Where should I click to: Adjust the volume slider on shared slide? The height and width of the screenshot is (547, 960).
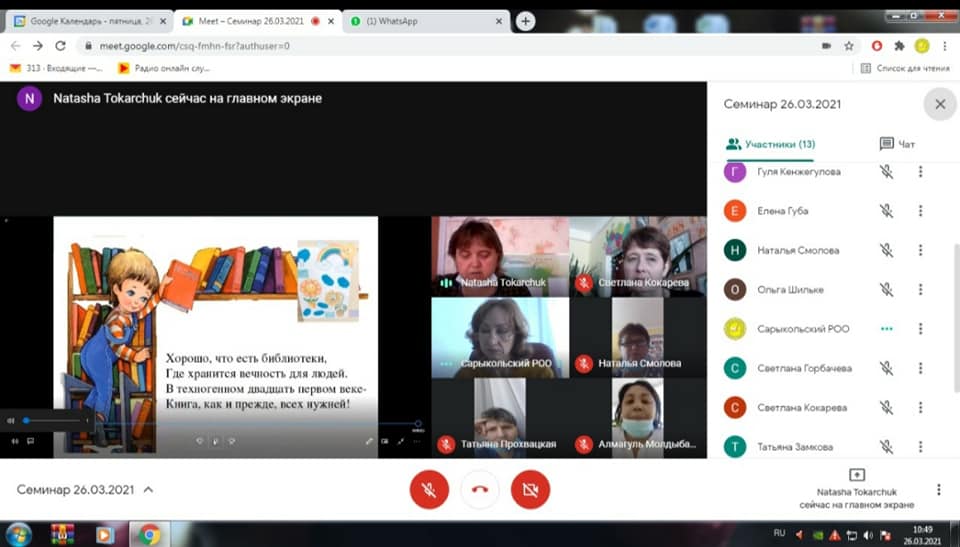52,421
